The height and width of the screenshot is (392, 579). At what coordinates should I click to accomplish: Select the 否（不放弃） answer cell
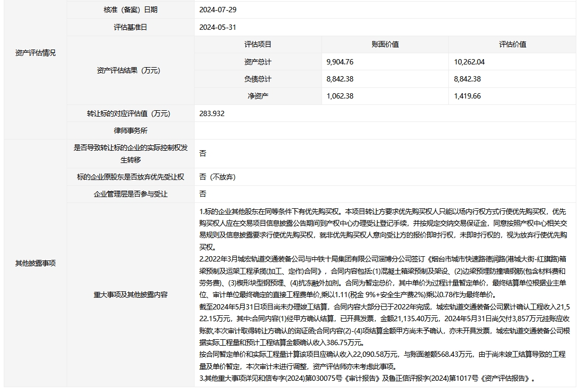(218, 177)
